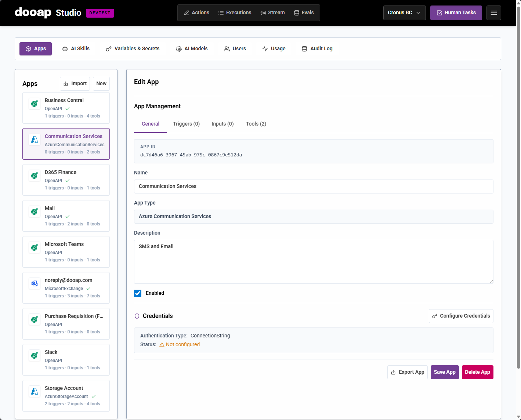
Task: Click the robot icon beside AI Skills
Action: pyautogui.click(x=65, y=49)
